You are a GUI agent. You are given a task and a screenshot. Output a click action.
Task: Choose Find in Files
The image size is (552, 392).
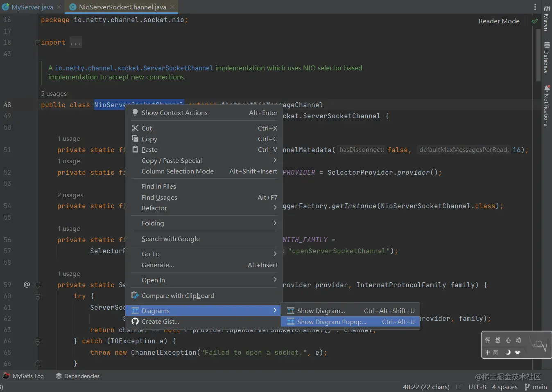tap(204, 186)
